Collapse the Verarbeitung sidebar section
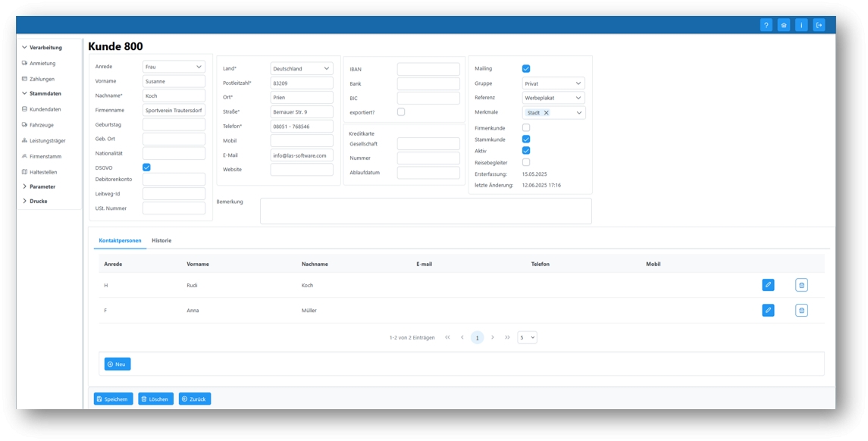This screenshot has height=441, width=868. [42, 48]
